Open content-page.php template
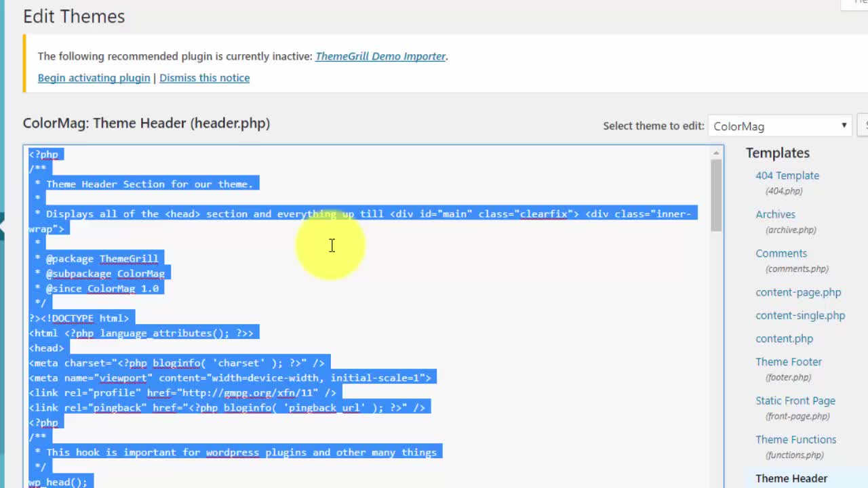The image size is (868, 488). (798, 292)
